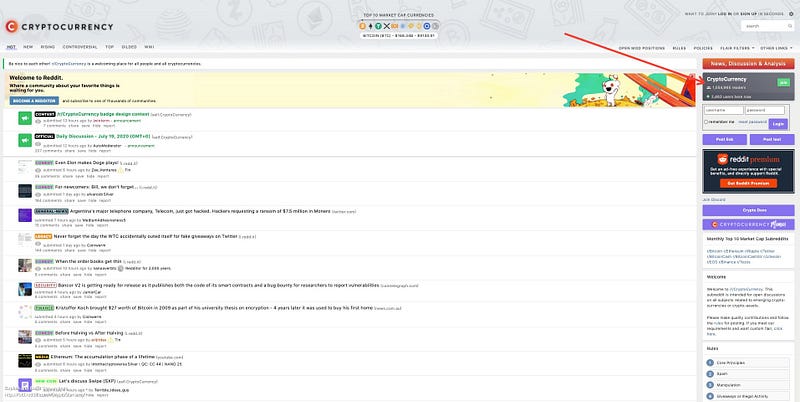Switch to the Gilded tab

point(129,47)
